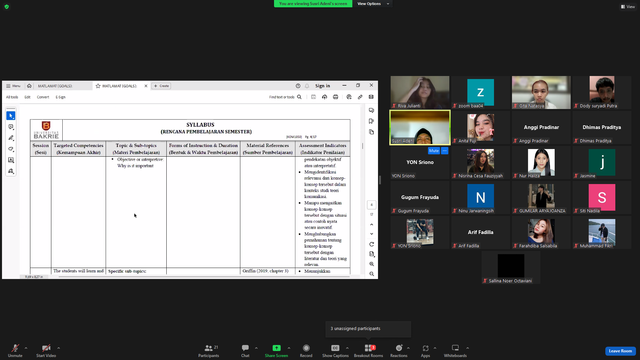Screen dimensions: 640x360
Task: Open the Chat panel
Action: point(245,350)
